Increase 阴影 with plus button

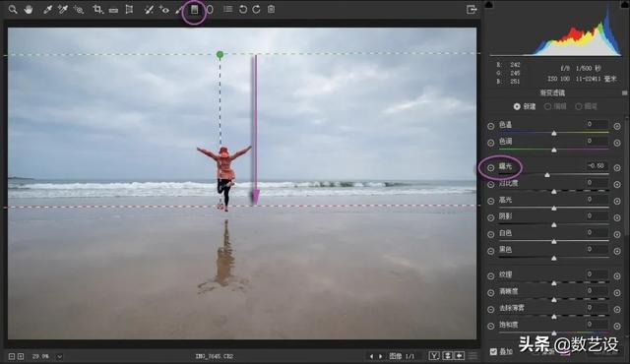click(617, 218)
